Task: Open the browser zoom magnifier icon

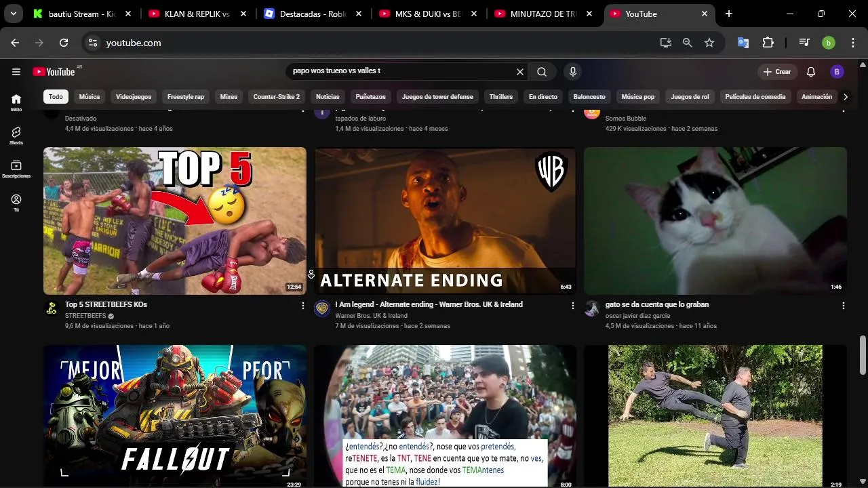Action: tap(688, 43)
